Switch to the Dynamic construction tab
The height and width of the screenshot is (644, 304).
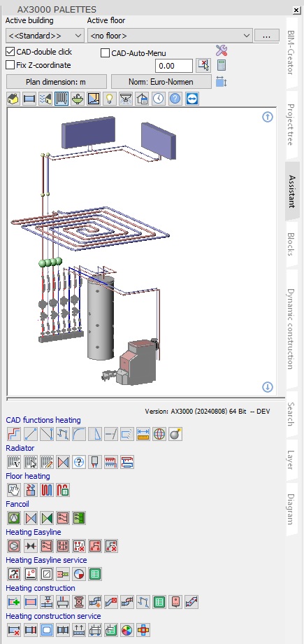(x=291, y=328)
